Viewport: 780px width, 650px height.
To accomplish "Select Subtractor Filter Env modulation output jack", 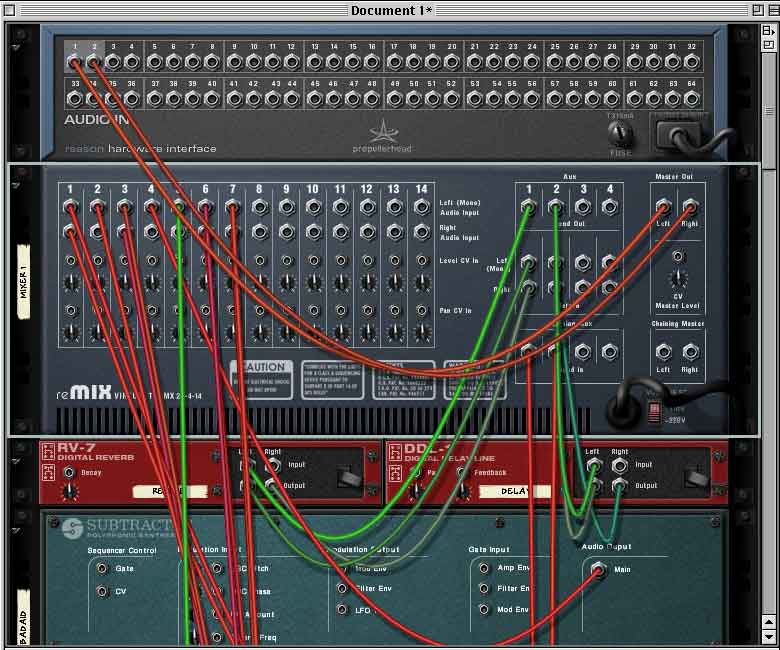I will [x=342, y=588].
